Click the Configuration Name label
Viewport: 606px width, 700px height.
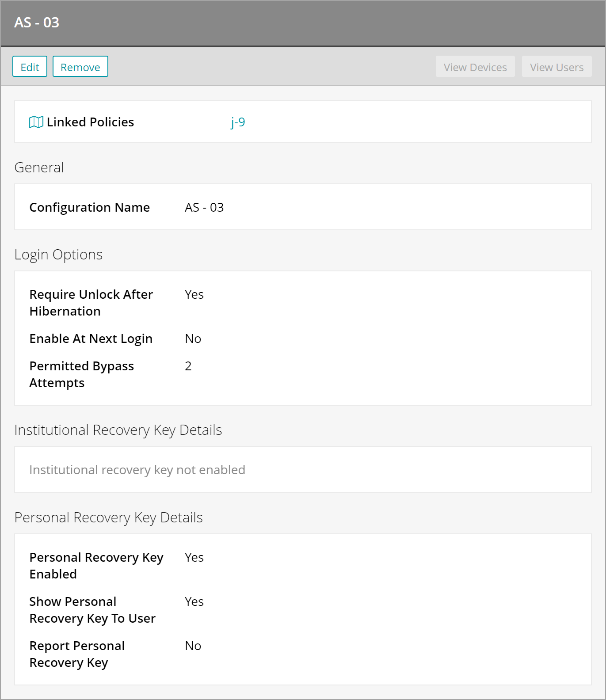[x=90, y=207]
